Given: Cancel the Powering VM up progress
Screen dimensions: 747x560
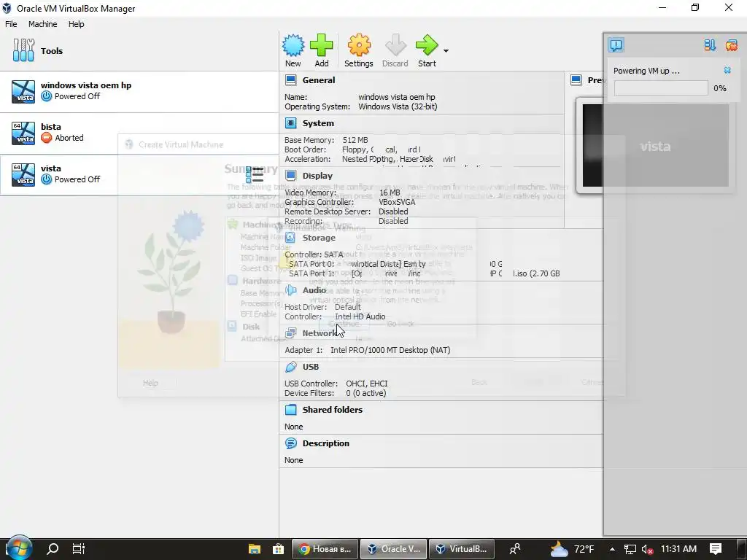Looking at the screenshot, I should pyautogui.click(x=727, y=71).
